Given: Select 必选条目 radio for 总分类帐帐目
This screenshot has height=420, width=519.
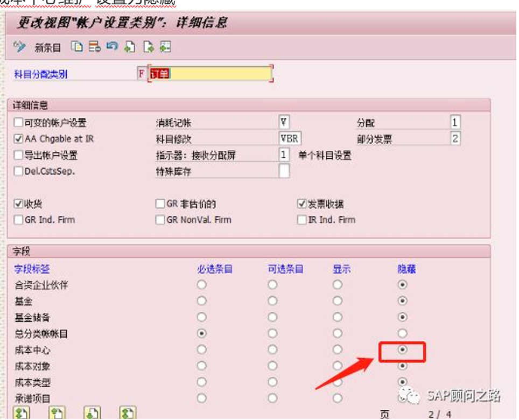Looking at the screenshot, I should [201, 333].
